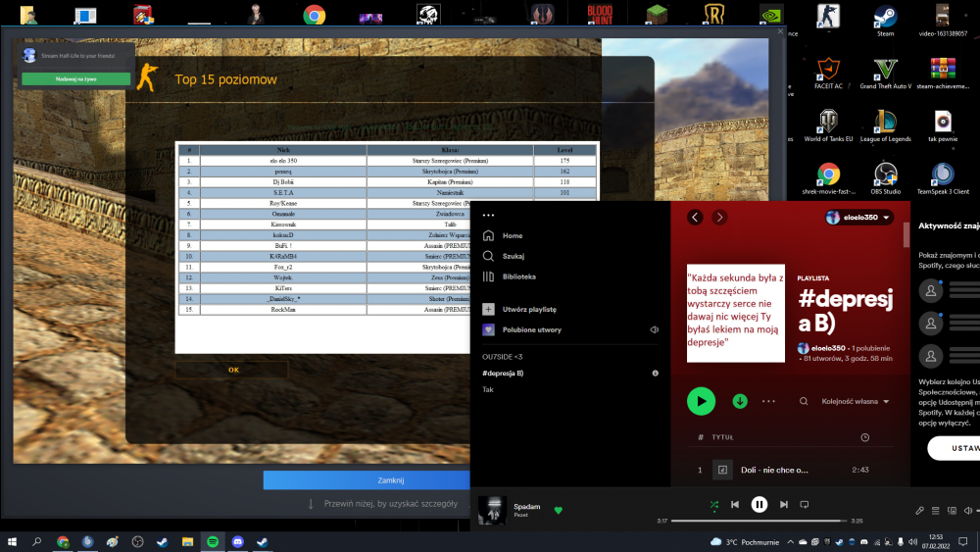The width and height of the screenshot is (980, 552).
Task: Click the green download icon for the playlist
Action: pos(740,401)
